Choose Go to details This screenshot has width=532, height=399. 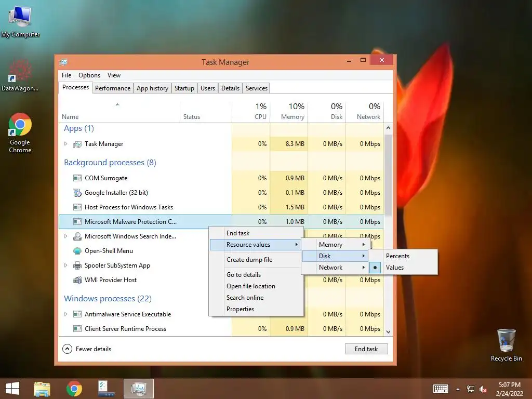tap(255, 275)
